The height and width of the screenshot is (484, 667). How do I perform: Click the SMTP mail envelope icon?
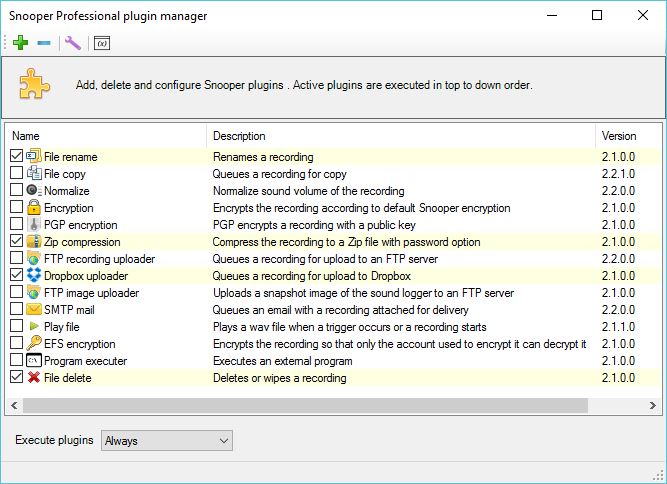point(34,309)
